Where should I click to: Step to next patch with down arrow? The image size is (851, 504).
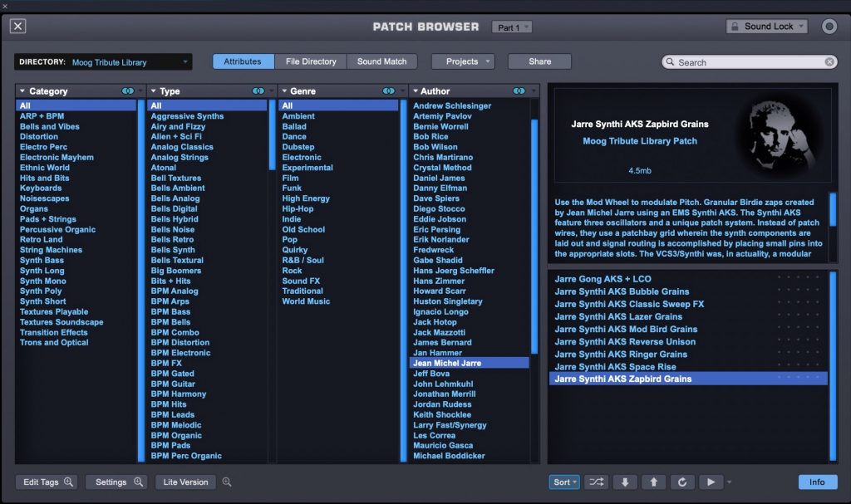[625, 482]
